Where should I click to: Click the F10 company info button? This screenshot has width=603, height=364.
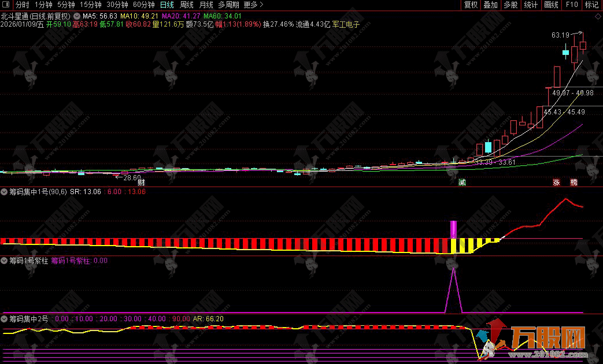tap(571, 5)
